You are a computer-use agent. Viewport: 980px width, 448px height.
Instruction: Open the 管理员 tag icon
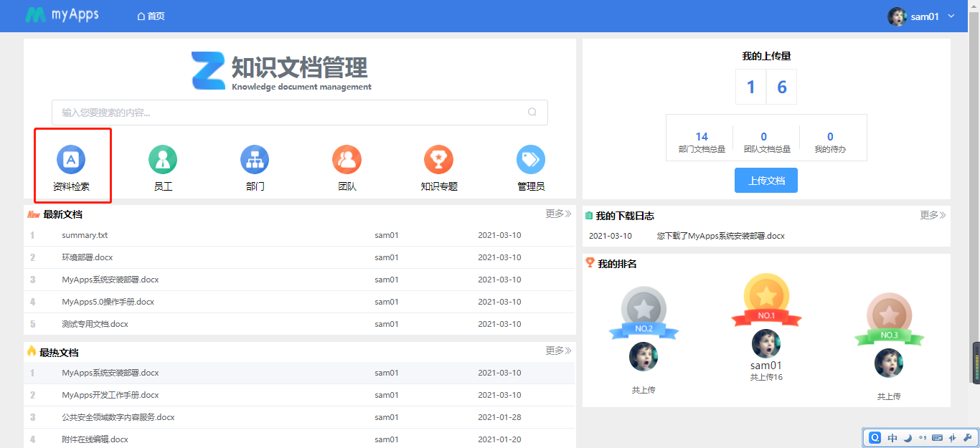coord(531,159)
